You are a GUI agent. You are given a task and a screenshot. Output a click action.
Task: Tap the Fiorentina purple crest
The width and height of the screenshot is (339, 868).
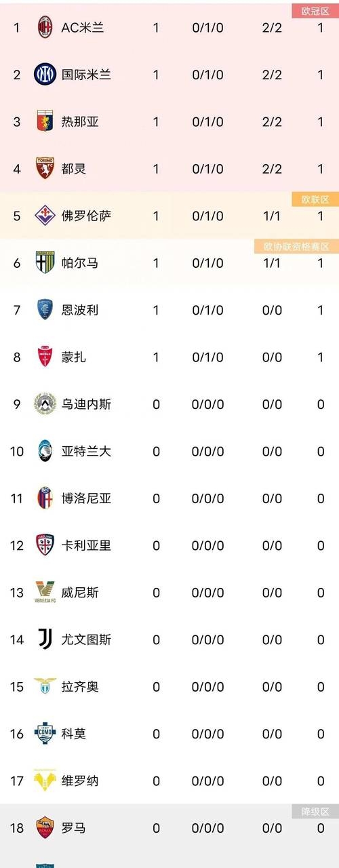point(45,216)
